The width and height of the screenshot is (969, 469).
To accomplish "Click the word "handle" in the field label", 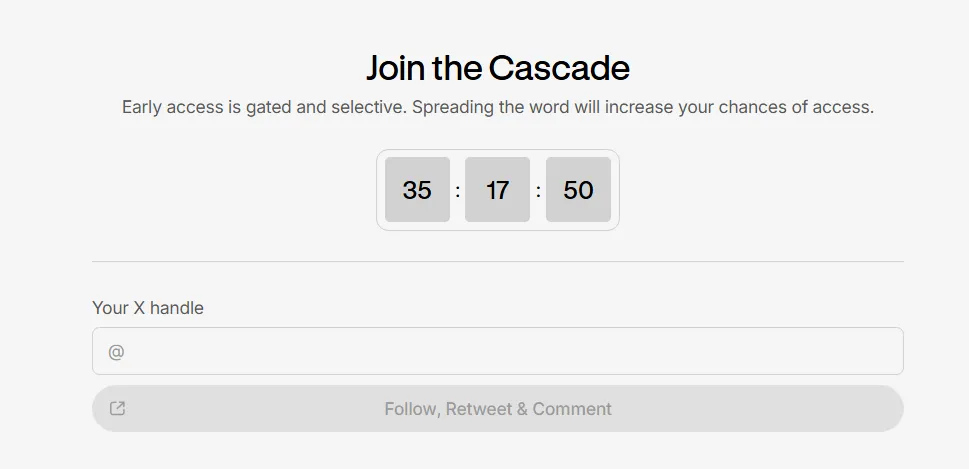I will [177, 308].
